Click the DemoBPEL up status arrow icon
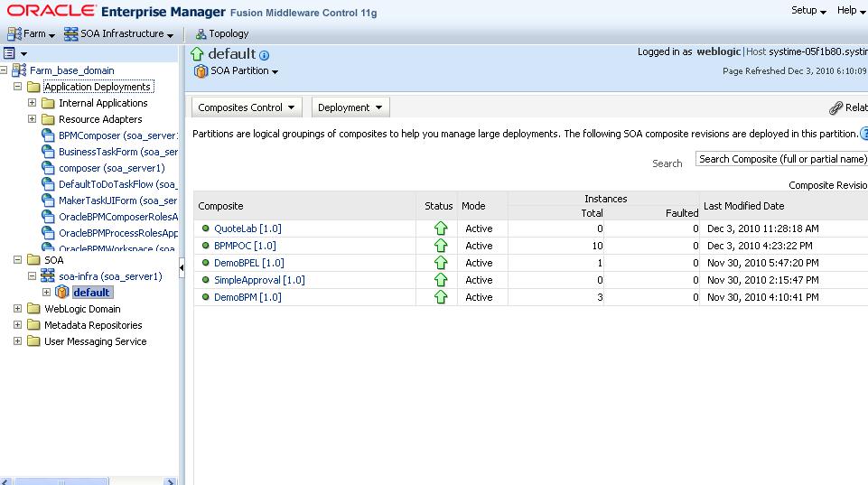This screenshot has height=485, width=868. [x=441, y=263]
